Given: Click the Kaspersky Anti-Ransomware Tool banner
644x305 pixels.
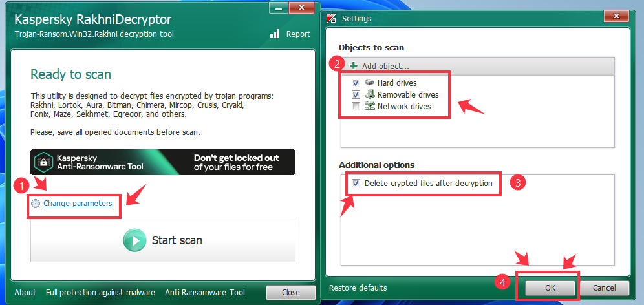Looking at the screenshot, I should coord(163,162).
